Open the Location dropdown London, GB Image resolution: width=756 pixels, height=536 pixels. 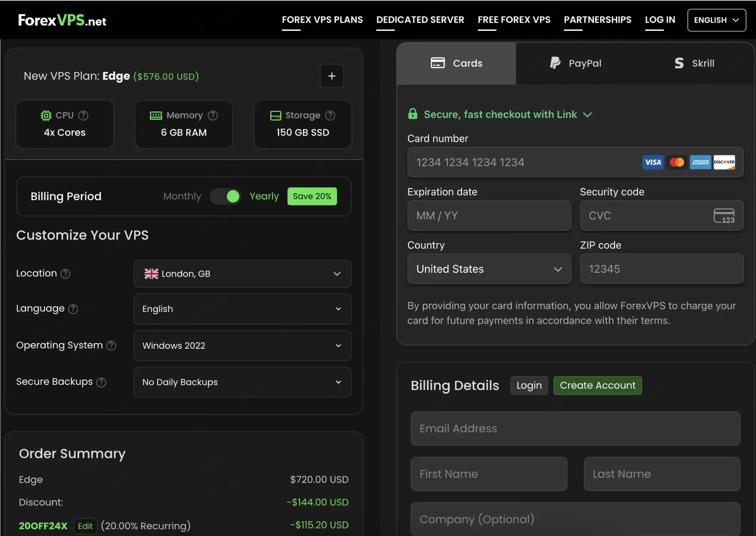tap(242, 274)
